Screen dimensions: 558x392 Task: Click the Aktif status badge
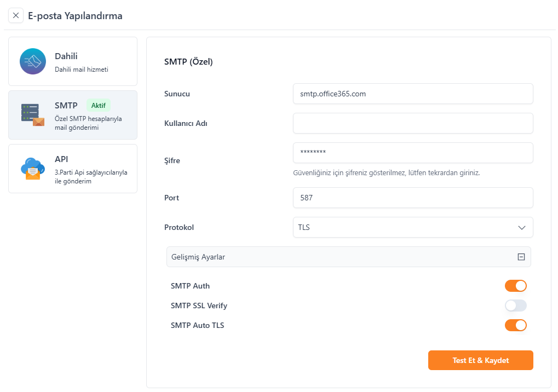[x=99, y=105]
